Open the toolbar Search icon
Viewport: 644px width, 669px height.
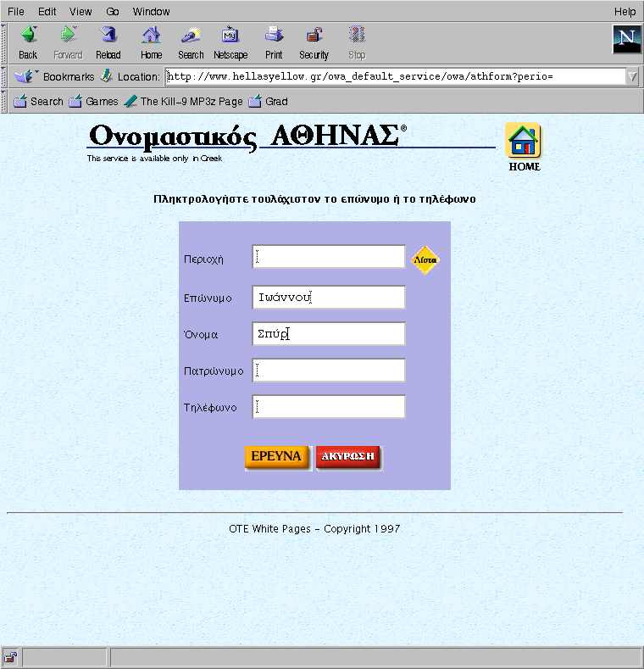(191, 35)
